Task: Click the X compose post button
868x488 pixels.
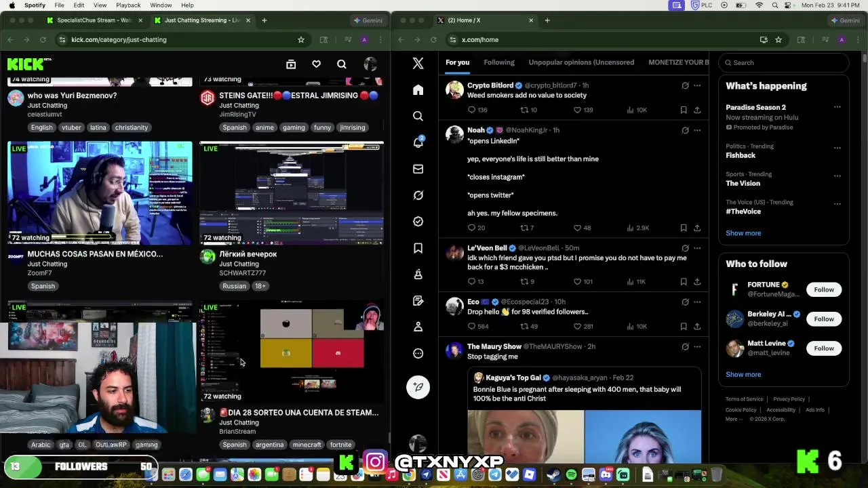Action: point(418,387)
